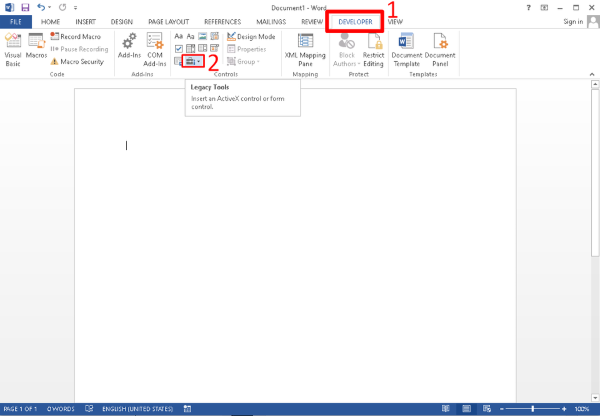Screen dimensions: 600x416
Task: Open the FILE menu
Action: coord(16,21)
